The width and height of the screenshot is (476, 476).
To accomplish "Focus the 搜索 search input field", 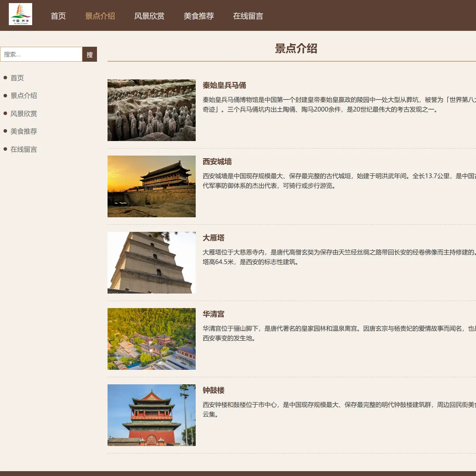I will pos(41,54).
